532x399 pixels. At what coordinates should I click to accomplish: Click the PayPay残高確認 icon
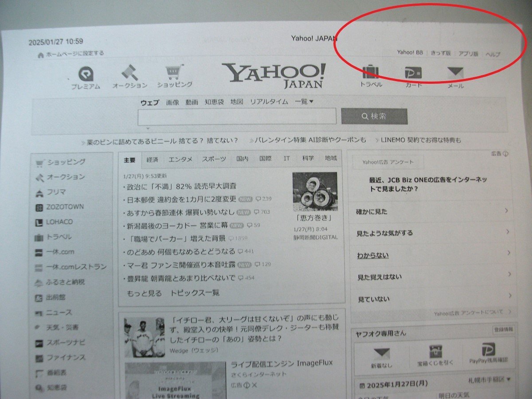488,350
